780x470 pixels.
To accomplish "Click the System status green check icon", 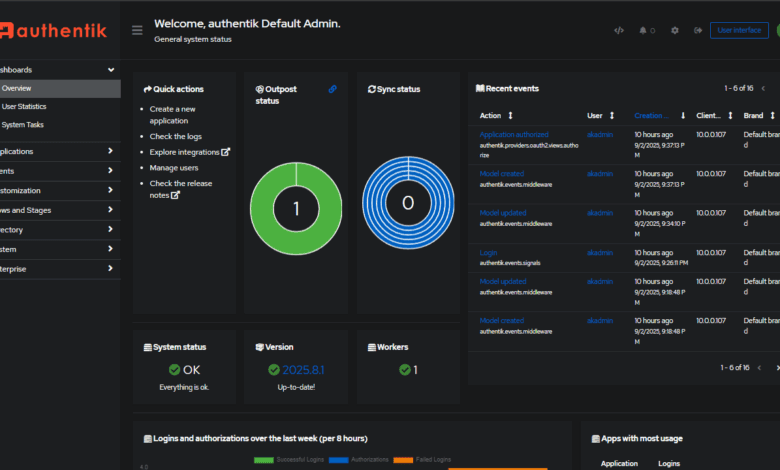I will pyautogui.click(x=174, y=370).
